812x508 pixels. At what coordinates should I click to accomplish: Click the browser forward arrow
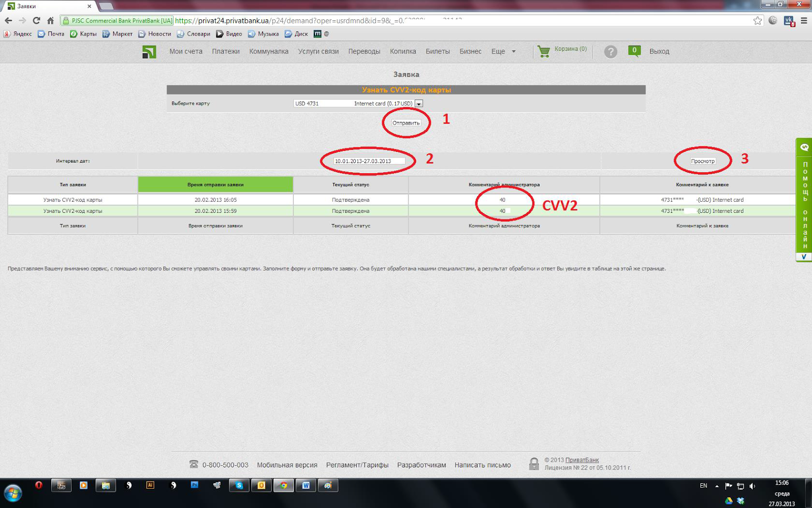22,21
